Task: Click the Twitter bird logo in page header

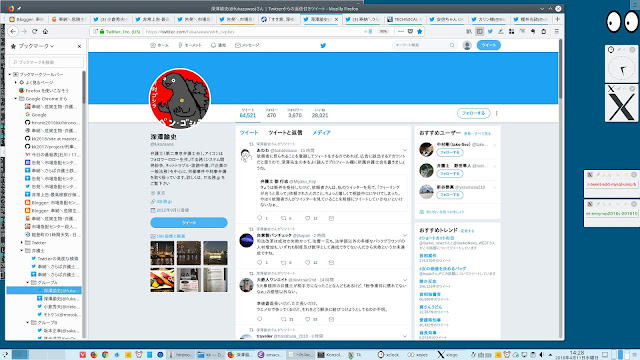Action: [323, 45]
